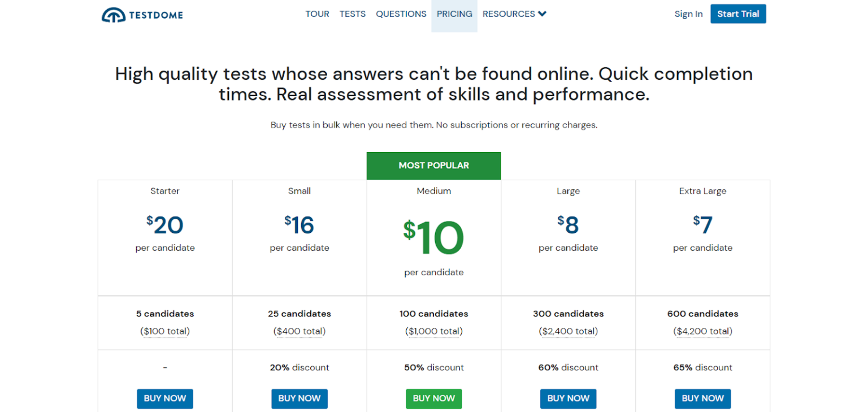Viewport: 868px width, 412px height.
Task: Click the $4,200 total link under Extra Large
Action: [702, 331]
